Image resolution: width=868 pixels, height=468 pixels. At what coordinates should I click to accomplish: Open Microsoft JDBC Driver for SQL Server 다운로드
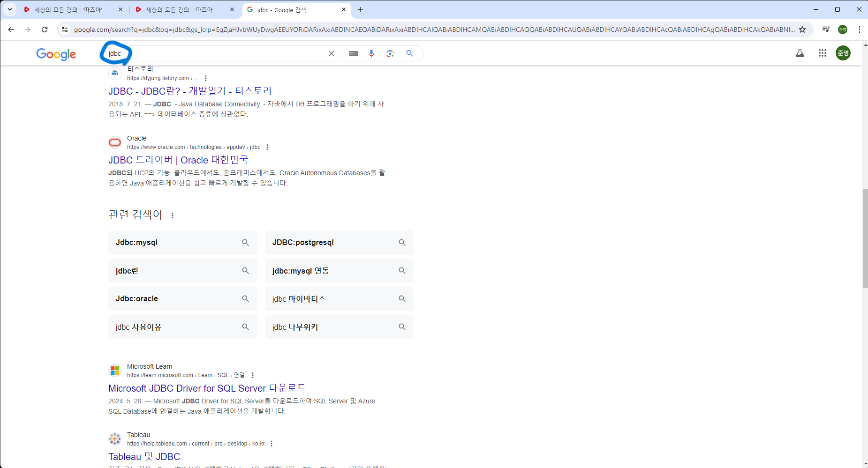point(207,388)
